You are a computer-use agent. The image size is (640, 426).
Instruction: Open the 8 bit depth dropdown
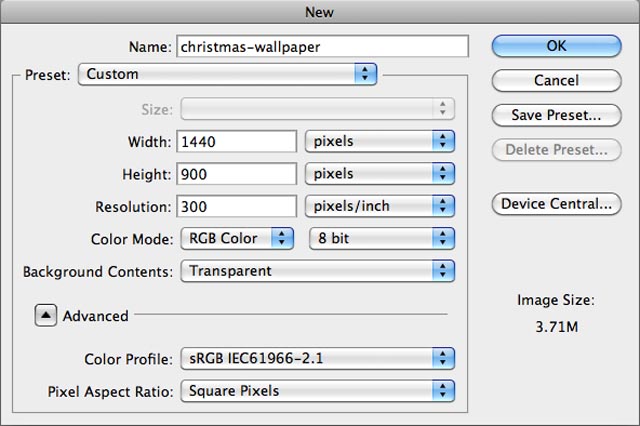(x=382, y=238)
